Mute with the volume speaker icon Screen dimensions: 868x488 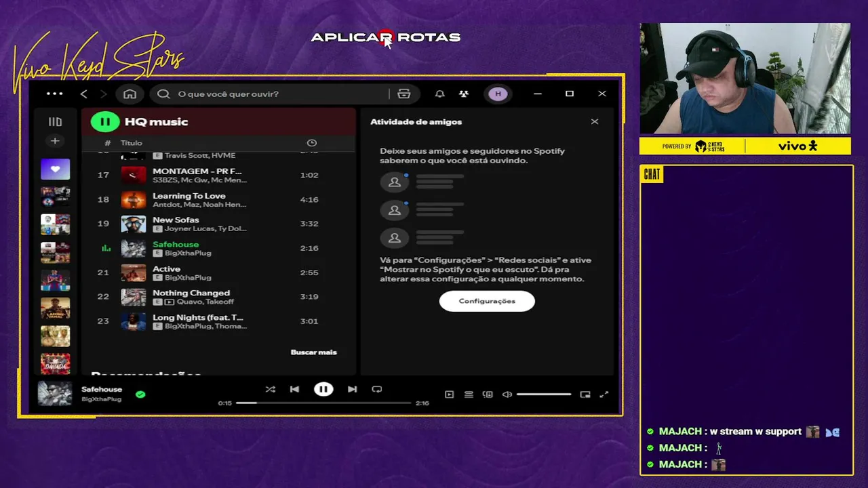pos(507,394)
